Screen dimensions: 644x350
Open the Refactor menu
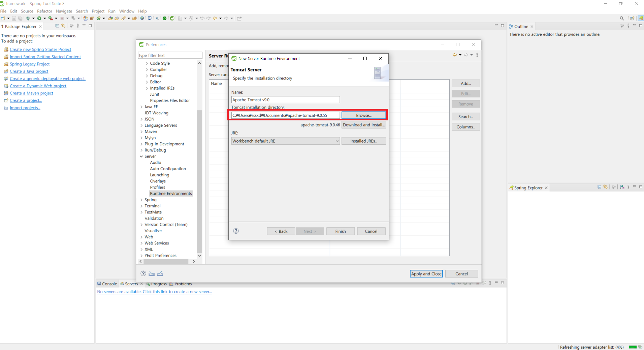pos(45,11)
